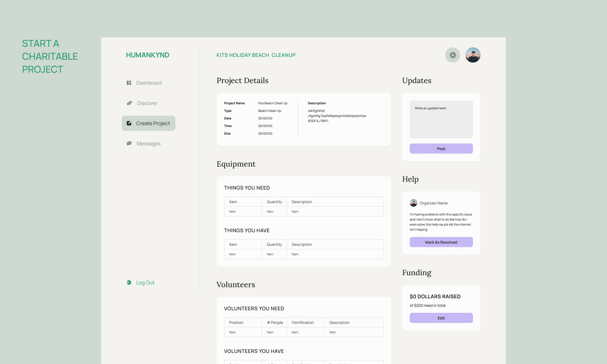Click the Discover handshake icon
The image size is (607, 364).
coord(130,103)
